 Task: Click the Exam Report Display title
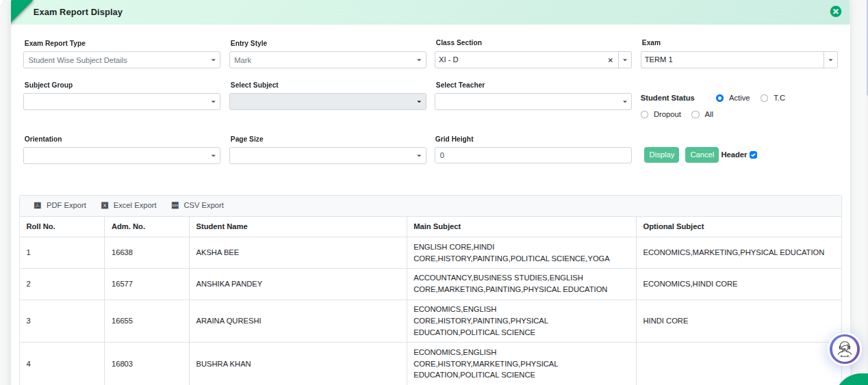[78, 12]
